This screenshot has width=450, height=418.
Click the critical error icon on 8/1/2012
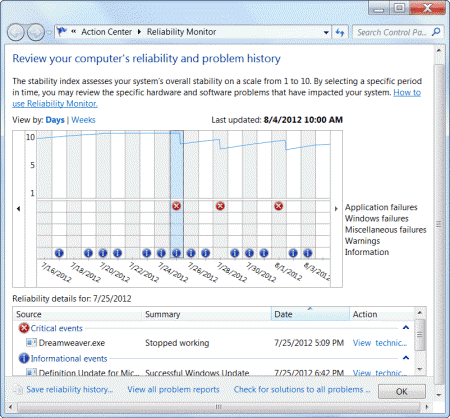tap(278, 206)
